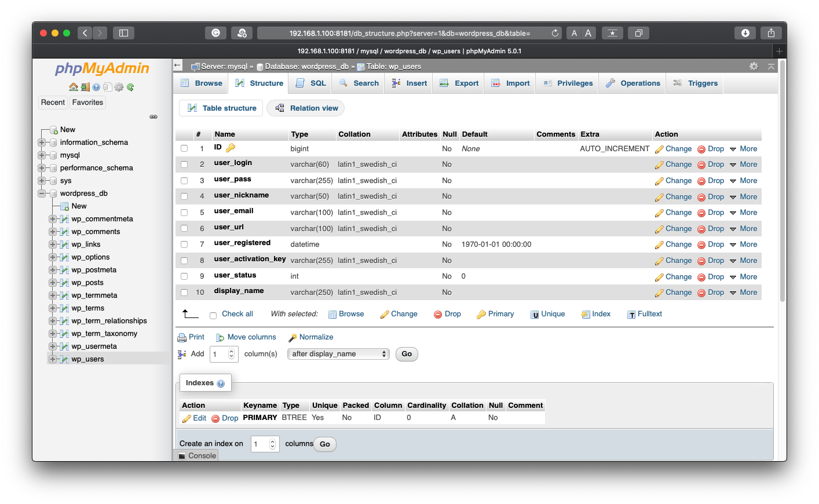Viewport: 819px width, 504px height.
Task: Click Safari share icon in toolbar
Action: [771, 33]
